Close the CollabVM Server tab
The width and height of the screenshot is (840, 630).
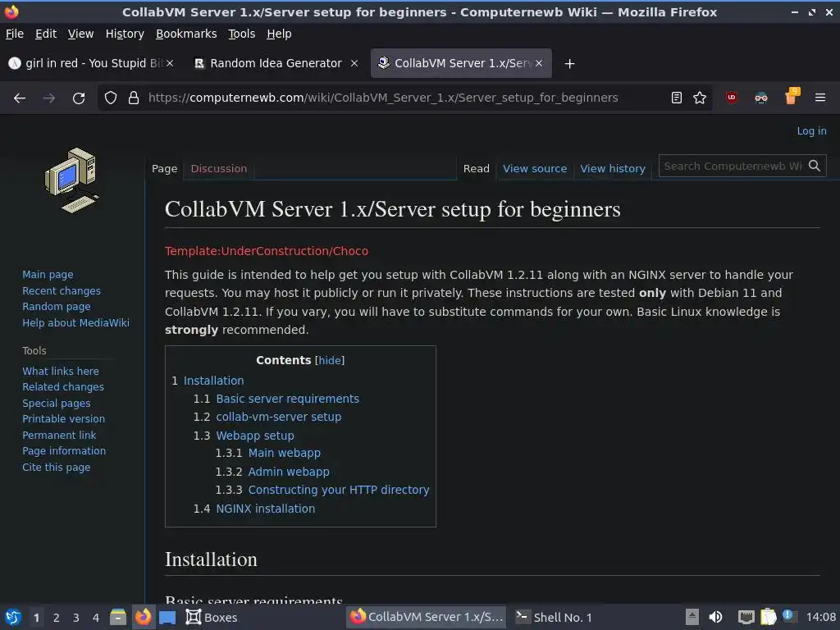[539, 63]
